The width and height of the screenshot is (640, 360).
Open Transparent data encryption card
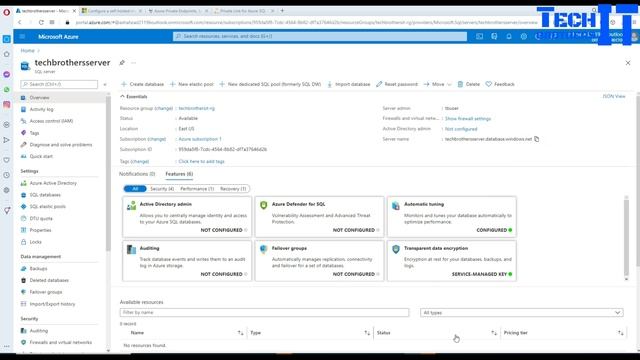point(451,260)
